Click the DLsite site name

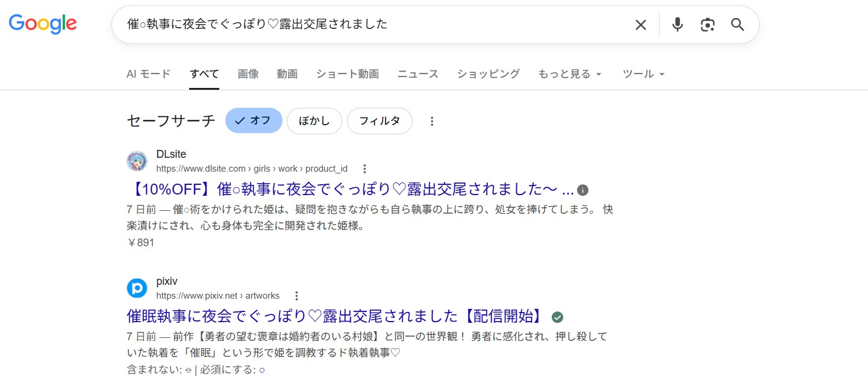click(x=171, y=155)
